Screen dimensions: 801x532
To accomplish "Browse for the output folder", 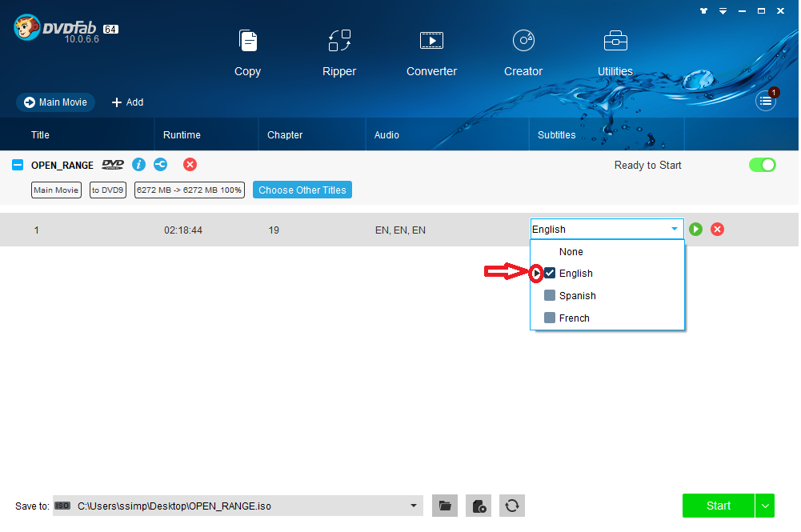I will click(x=445, y=506).
